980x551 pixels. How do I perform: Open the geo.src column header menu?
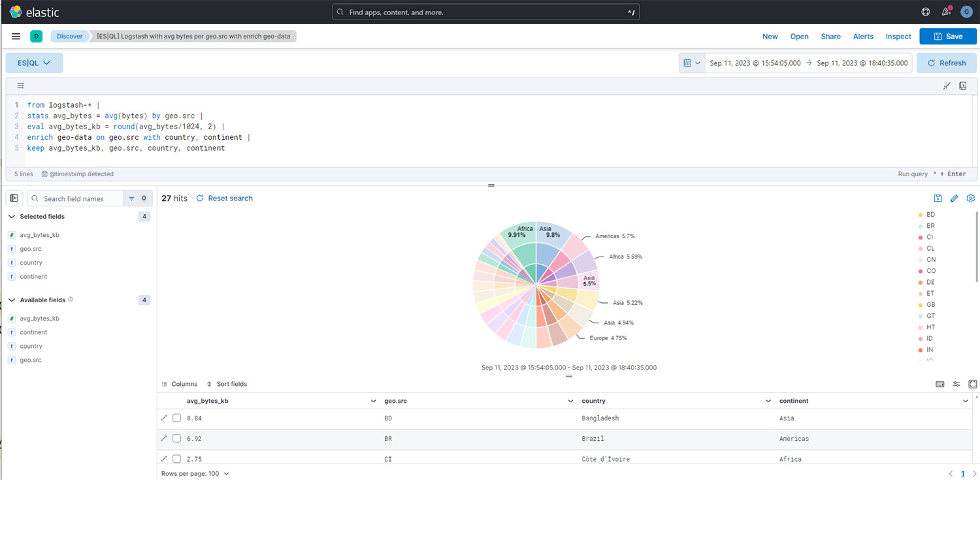(x=570, y=401)
